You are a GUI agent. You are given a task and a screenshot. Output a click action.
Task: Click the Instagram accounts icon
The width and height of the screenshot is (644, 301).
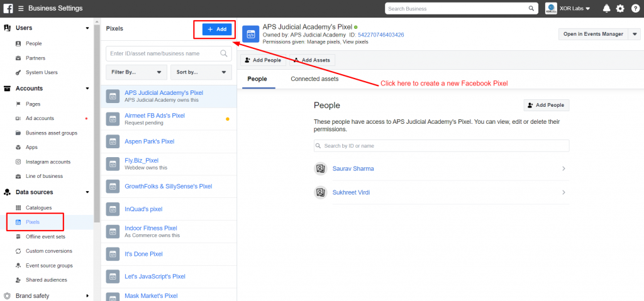click(18, 161)
